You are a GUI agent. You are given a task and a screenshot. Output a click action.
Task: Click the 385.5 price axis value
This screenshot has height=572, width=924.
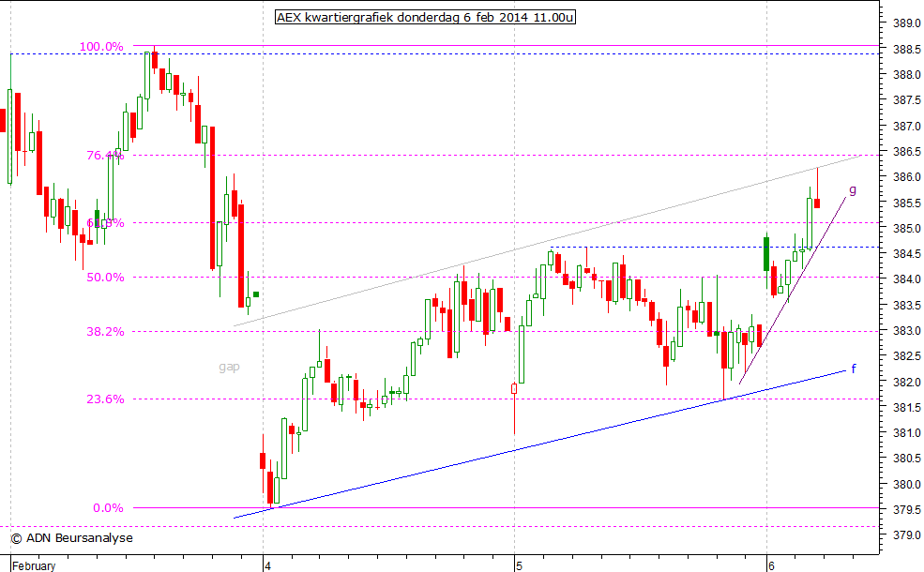907,203
